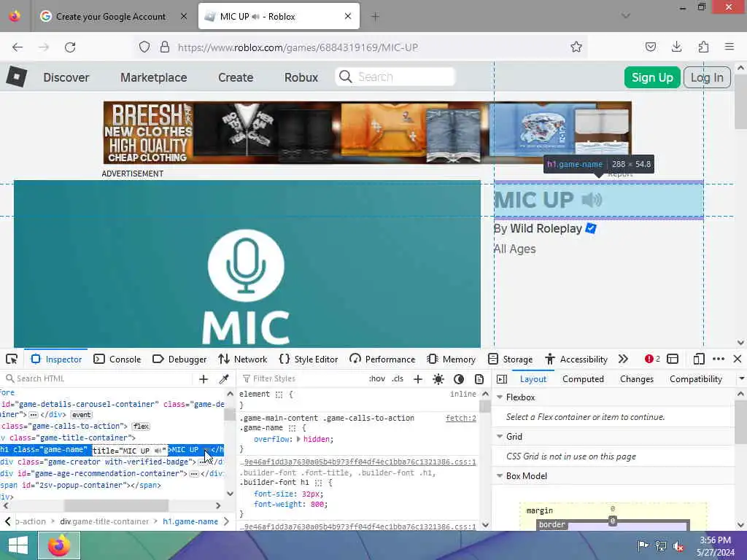The height and width of the screenshot is (560, 747).
Task: Toggle Responsive Design Mode icon
Action: pos(698,359)
